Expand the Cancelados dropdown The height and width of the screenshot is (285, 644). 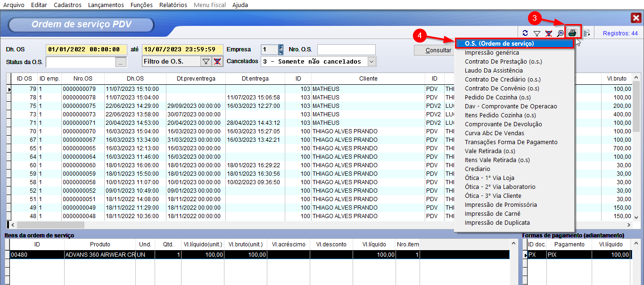click(372, 61)
